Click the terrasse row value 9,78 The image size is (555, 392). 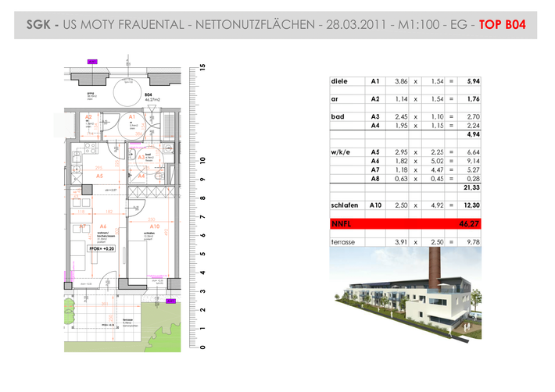click(473, 242)
